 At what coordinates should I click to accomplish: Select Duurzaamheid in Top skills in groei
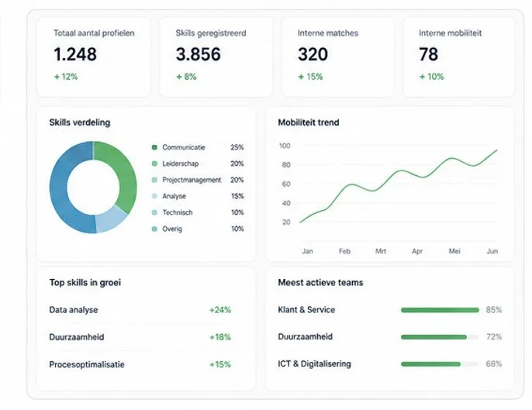pyautogui.click(x=77, y=337)
